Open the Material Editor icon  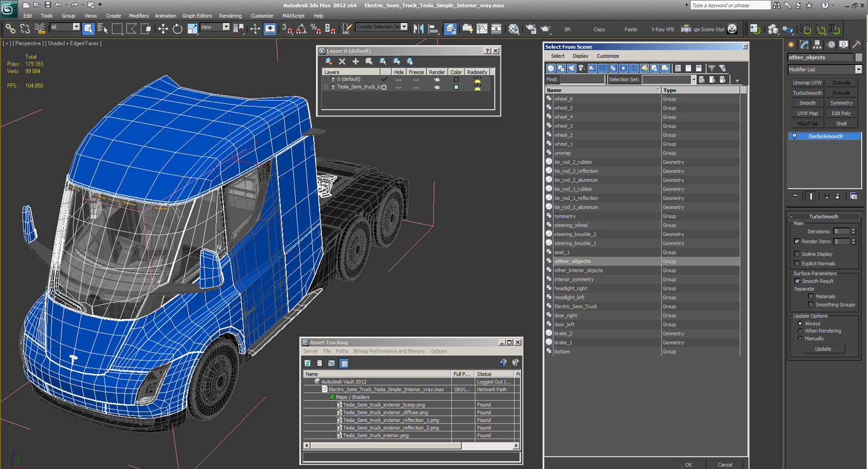tap(514, 28)
